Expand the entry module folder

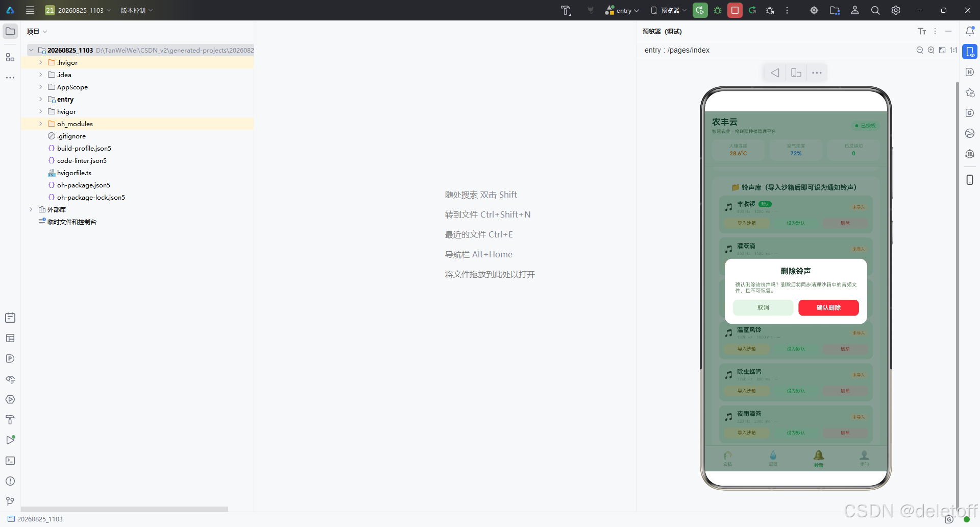pos(41,99)
